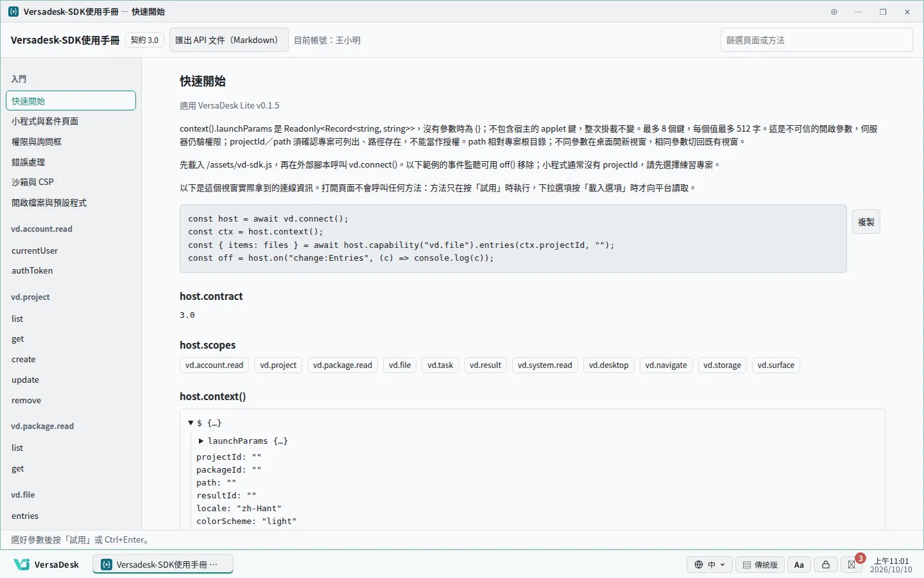Click the vd.system.read scope chip

(545, 365)
